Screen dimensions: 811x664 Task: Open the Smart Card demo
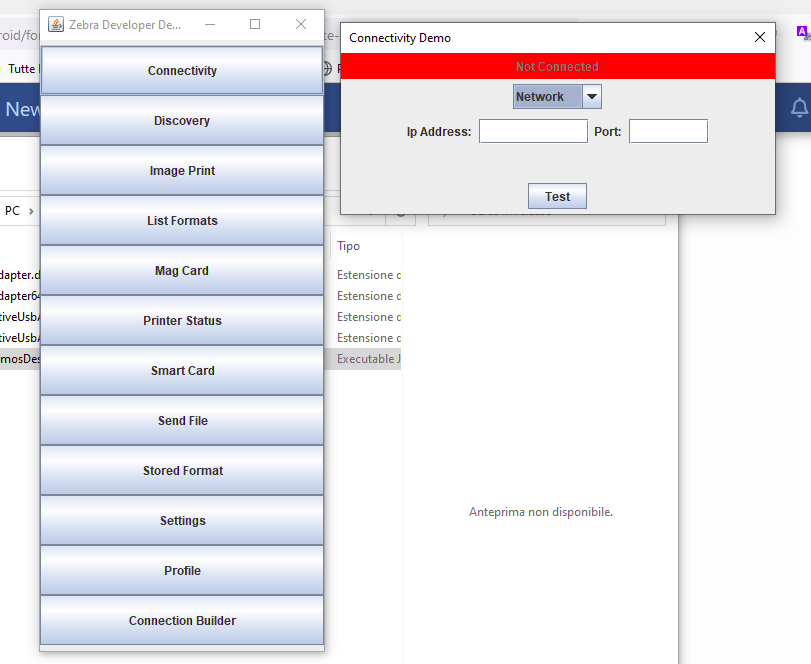point(182,371)
